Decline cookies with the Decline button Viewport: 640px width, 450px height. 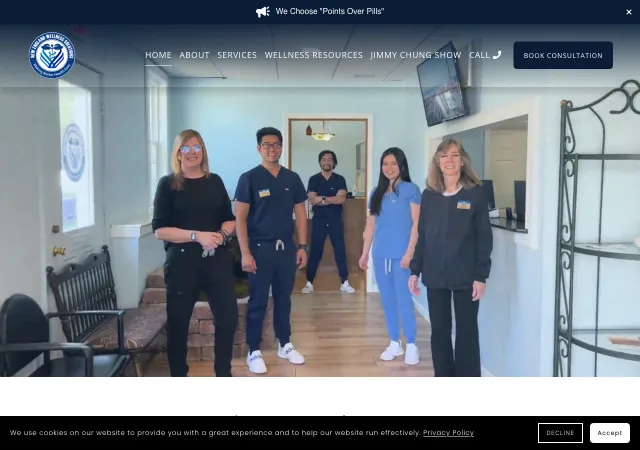(560, 433)
